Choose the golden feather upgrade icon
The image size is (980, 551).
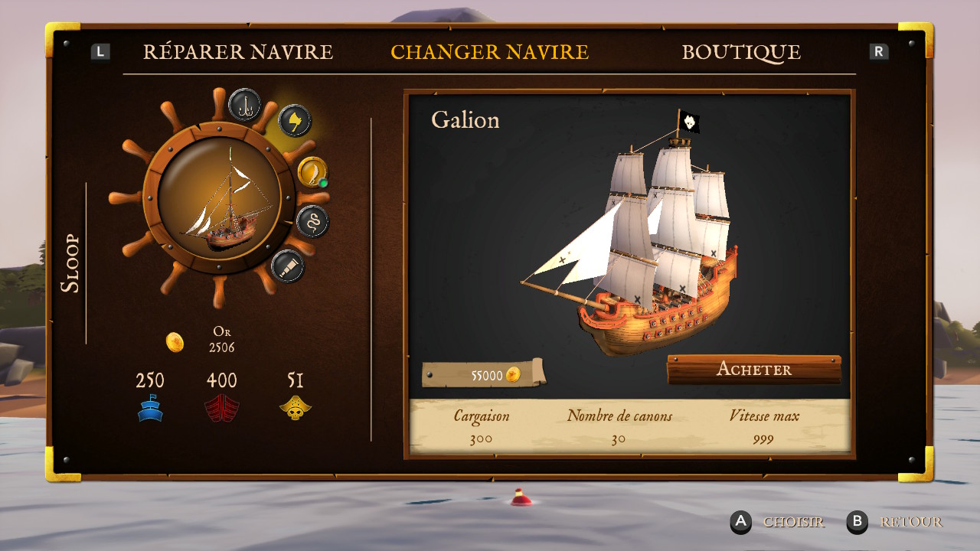312,171
